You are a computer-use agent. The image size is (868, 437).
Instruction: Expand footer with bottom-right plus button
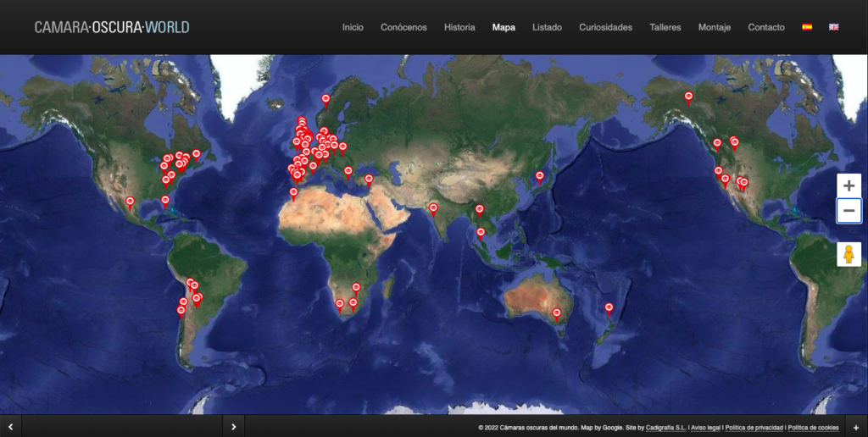pyautogui.click(x=855, y=427)
